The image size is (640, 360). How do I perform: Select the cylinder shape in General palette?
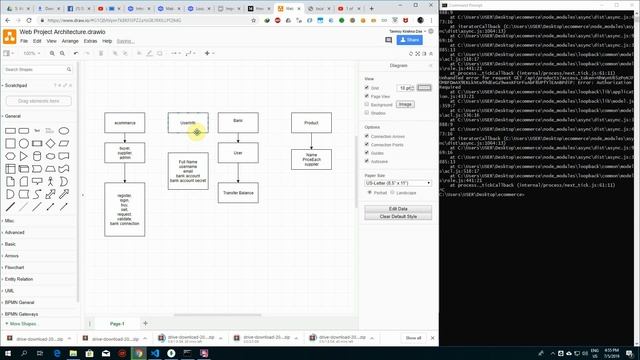pyautogui.click(x=37, y=156)
